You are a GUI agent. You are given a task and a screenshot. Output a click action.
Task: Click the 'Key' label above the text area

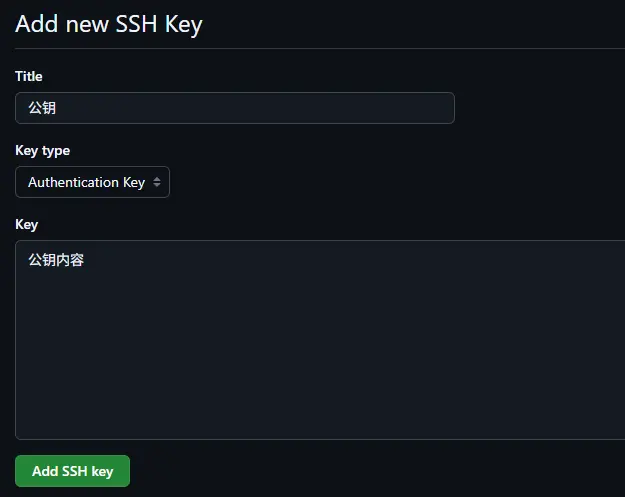pyautogui.click(x=26, y=224)
